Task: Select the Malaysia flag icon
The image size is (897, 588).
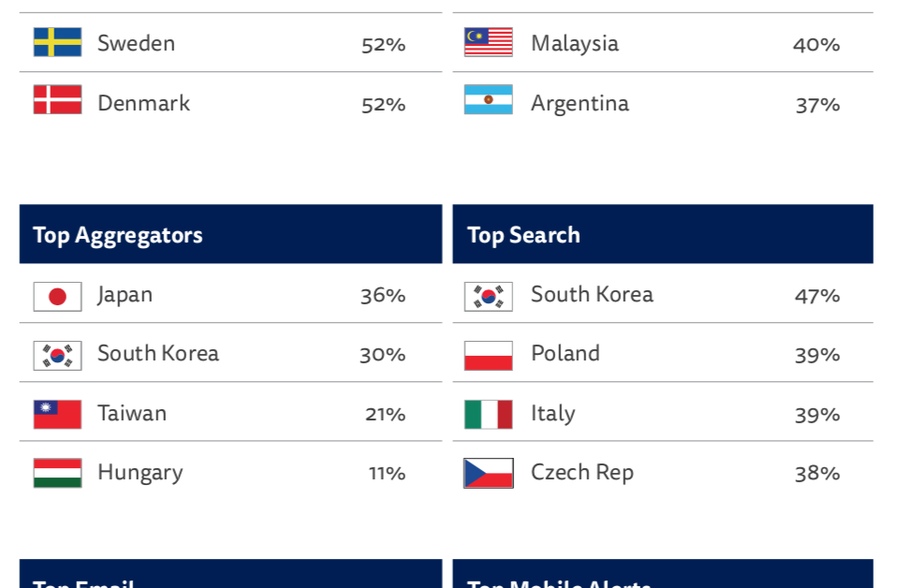Action: pyautogui.click(x=489, y=42)
